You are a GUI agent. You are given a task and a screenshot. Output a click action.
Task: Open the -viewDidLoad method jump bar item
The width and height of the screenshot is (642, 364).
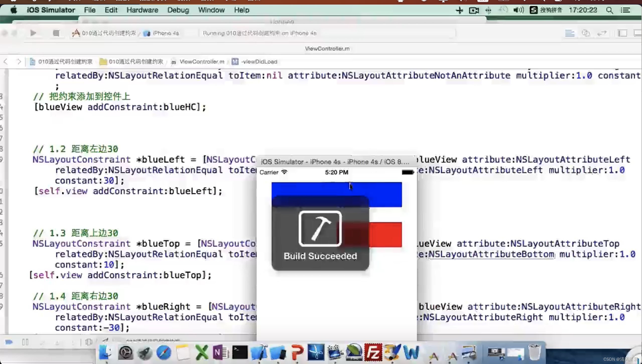[255, 62]
